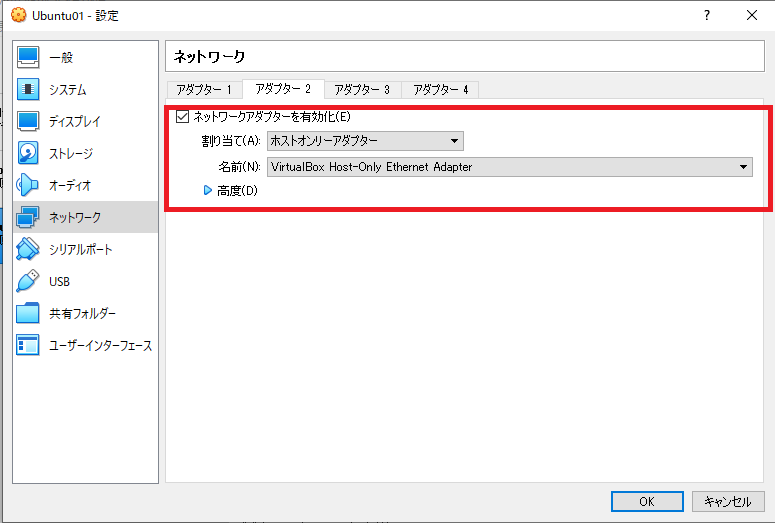Open the ストレージ disk icon
Viewport: 775px width, 523px height.
[x=28, y=153]
